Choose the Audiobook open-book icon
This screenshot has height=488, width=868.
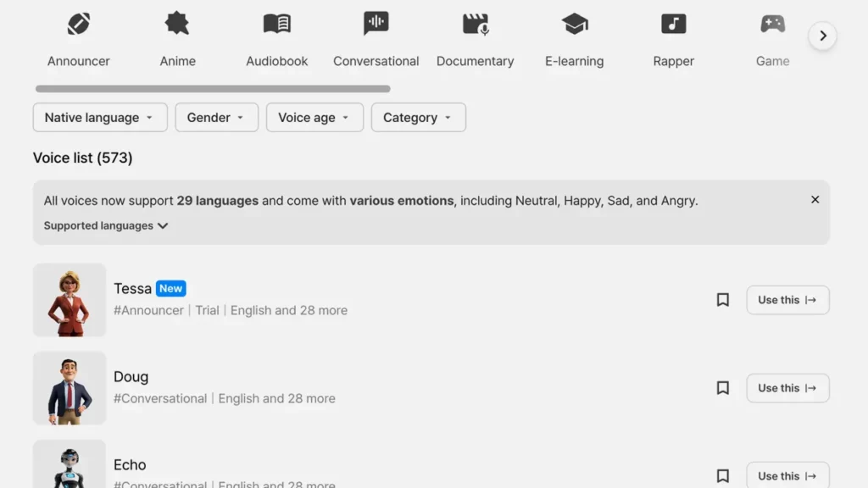pyautogui.click(x=277, y=24)
